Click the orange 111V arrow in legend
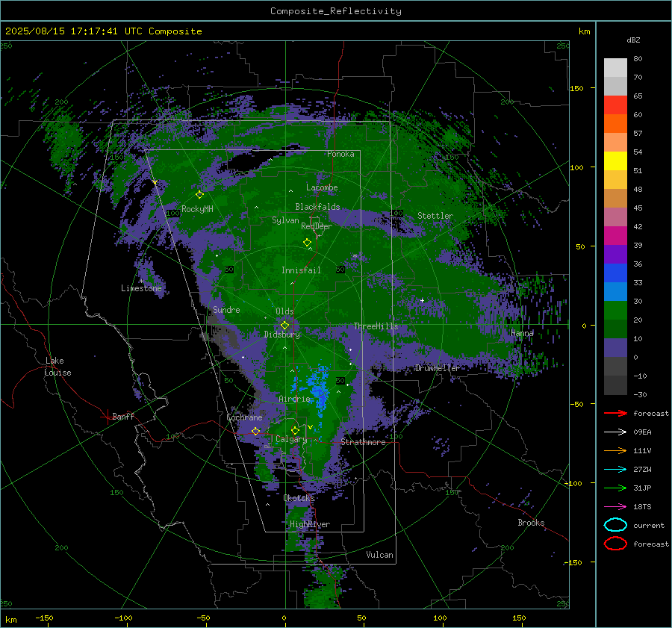The image size is (672, 628). click(x=615, y=450)
